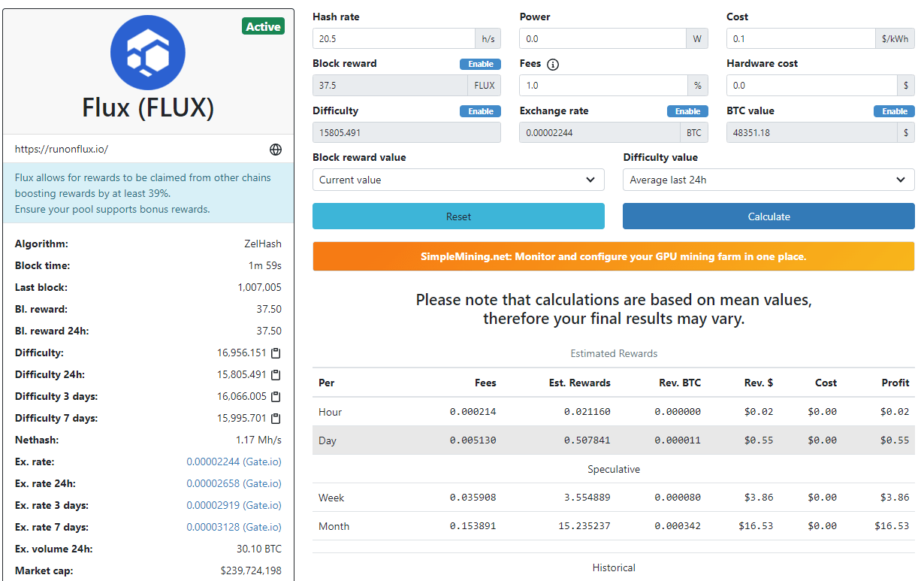Select the Nethash value 1.17 Mh/s
Viewport: 924px width, 581px height.
click(x=258, y=440)
